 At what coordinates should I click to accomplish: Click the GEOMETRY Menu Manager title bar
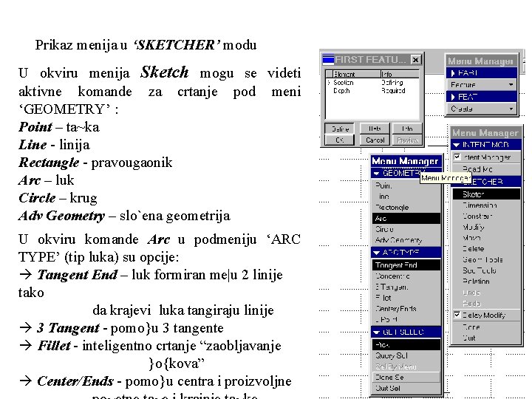point(406,160)
